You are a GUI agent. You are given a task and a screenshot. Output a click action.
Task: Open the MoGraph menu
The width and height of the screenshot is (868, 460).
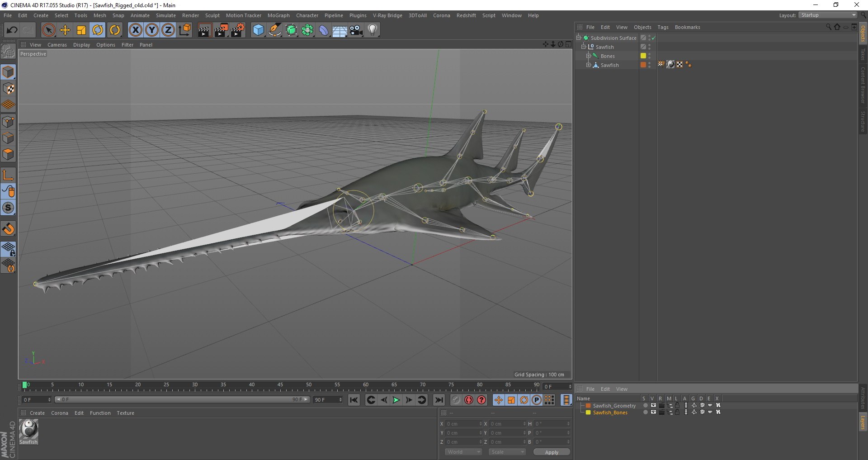278,15
